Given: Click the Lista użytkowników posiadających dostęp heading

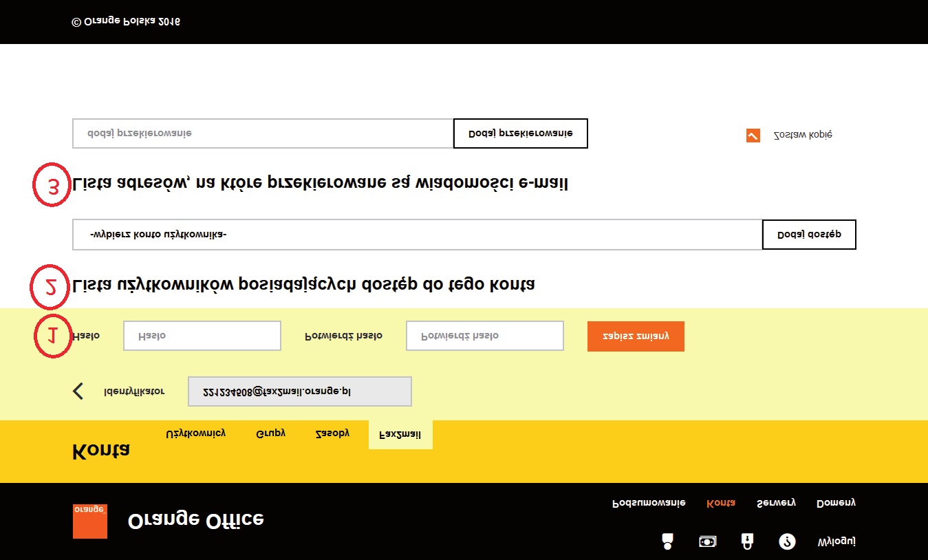Looking at the screenshot, I should pos(303,284).
